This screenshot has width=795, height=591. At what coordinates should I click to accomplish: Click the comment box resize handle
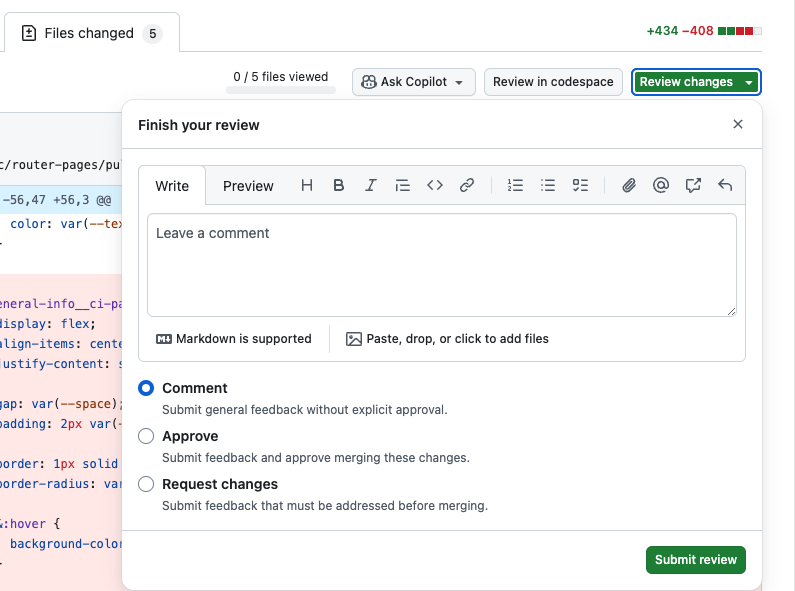pos(731,311)
